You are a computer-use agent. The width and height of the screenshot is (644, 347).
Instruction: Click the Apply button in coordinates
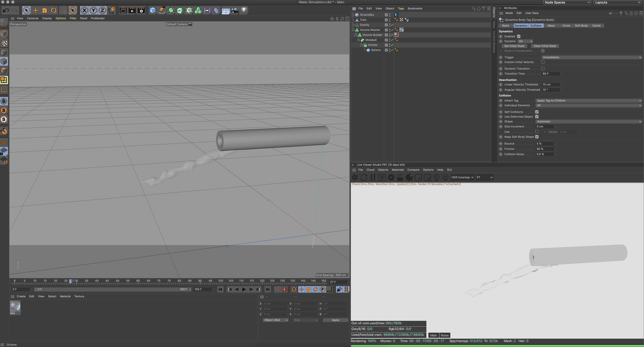[x=335, y=320]
